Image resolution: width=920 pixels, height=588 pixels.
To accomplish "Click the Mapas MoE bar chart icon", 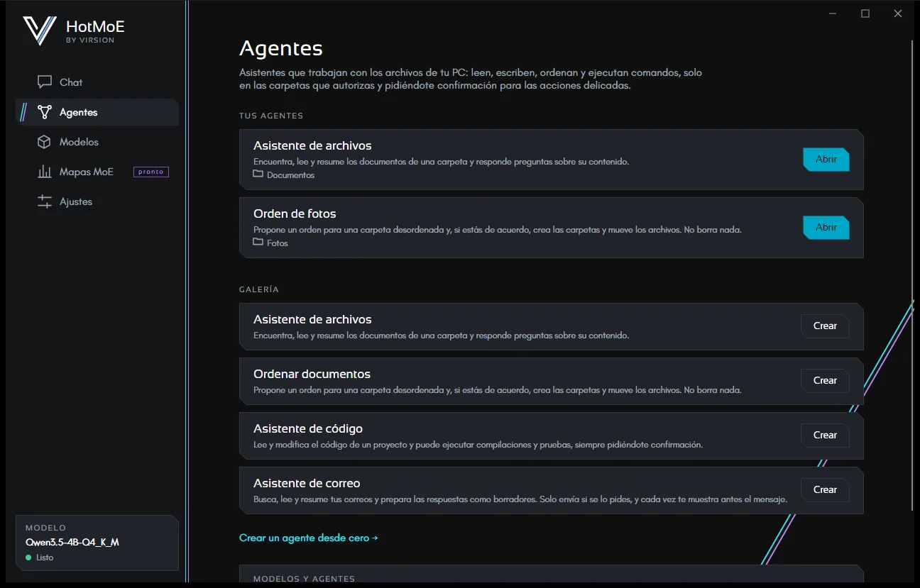I will [x=45, y=172].
